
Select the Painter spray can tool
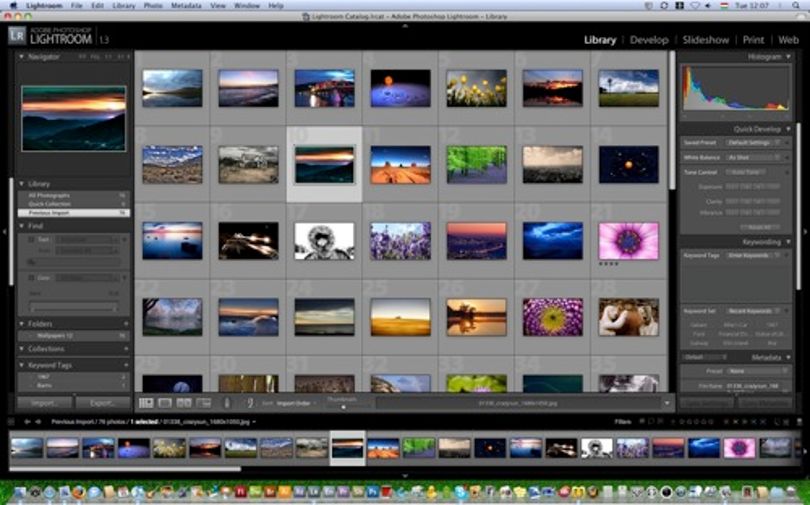(x=227, y=403)
